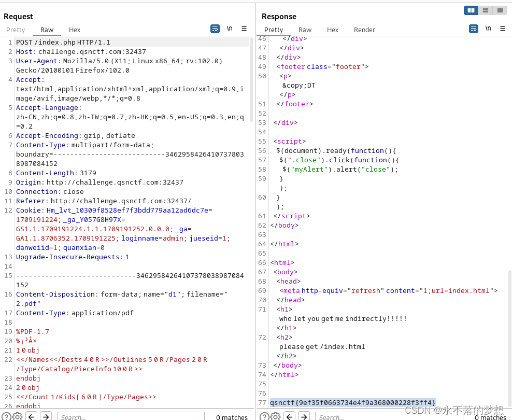Select side-by-side layout view icon

(471, 10)
